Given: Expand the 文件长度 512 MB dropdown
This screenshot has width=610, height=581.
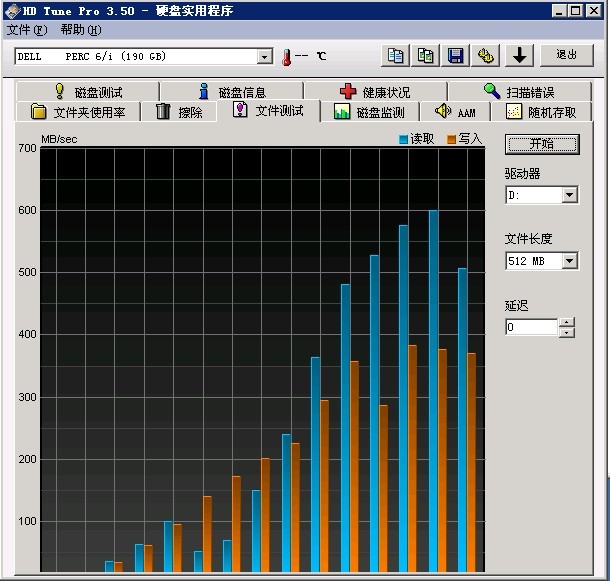Looking at the screenshot, I should point(570,260).
